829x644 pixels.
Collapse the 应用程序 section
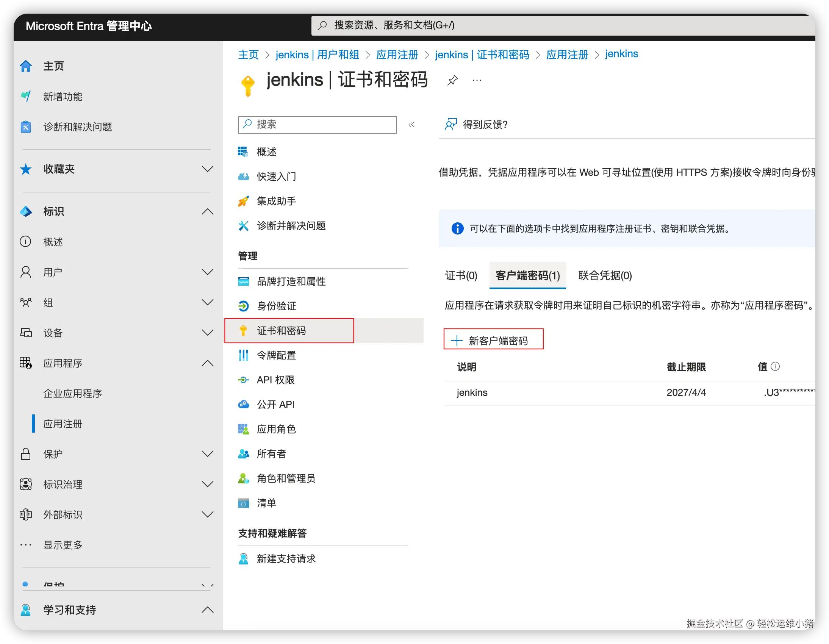207,363
